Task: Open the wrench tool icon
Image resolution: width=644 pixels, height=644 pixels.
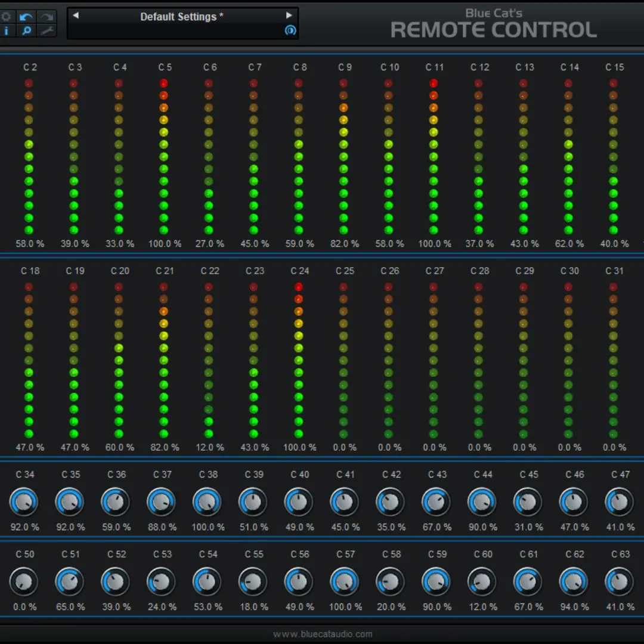Action: pos(47,31)
